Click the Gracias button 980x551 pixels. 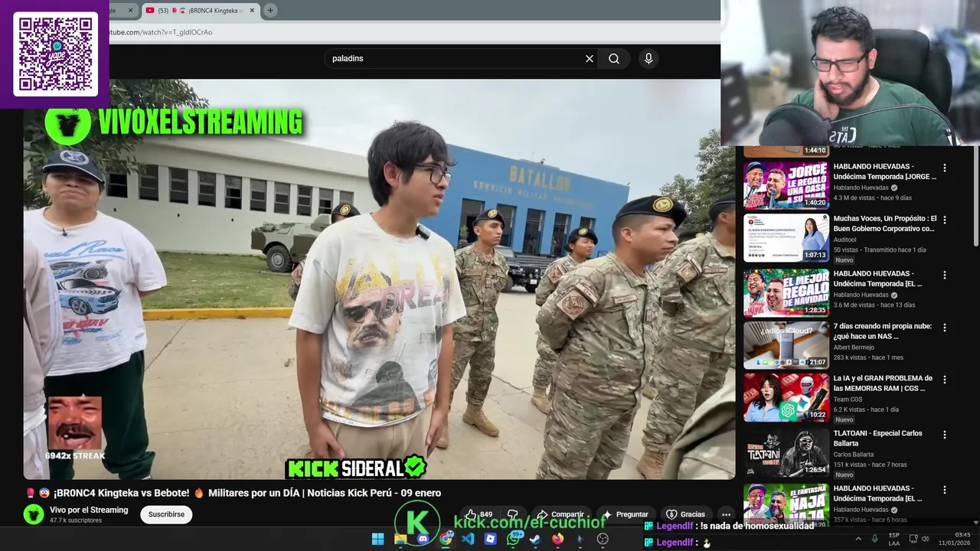[685, 514]
